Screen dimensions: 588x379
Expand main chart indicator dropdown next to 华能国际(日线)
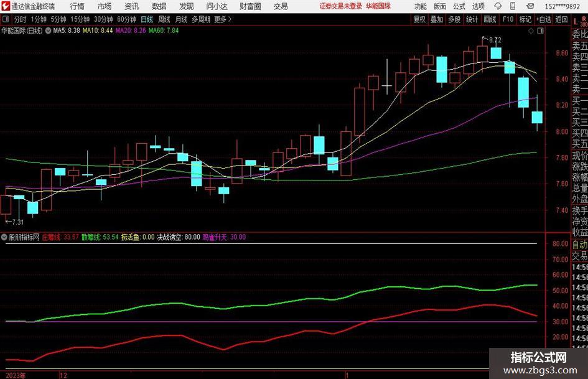[x=48, y=30]
